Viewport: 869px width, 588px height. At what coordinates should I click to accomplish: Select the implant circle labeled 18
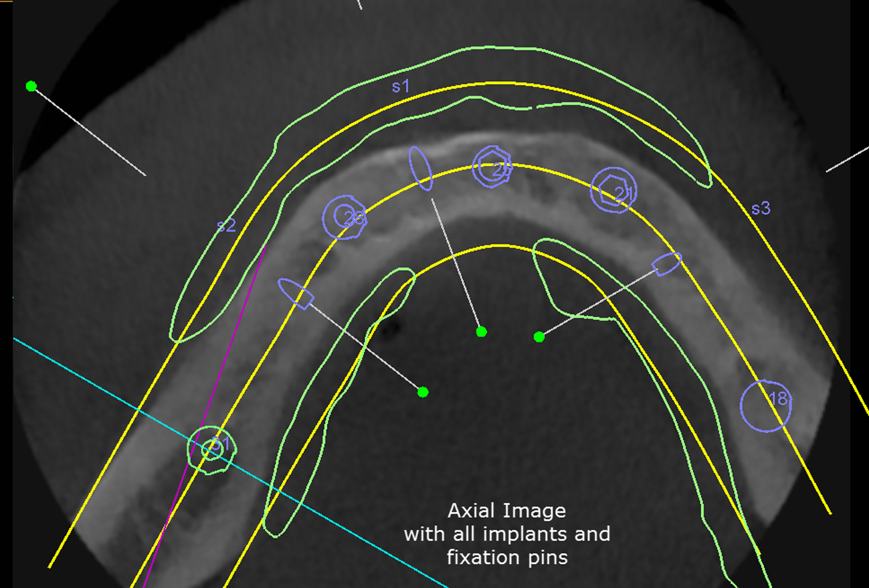coord(766,405)
